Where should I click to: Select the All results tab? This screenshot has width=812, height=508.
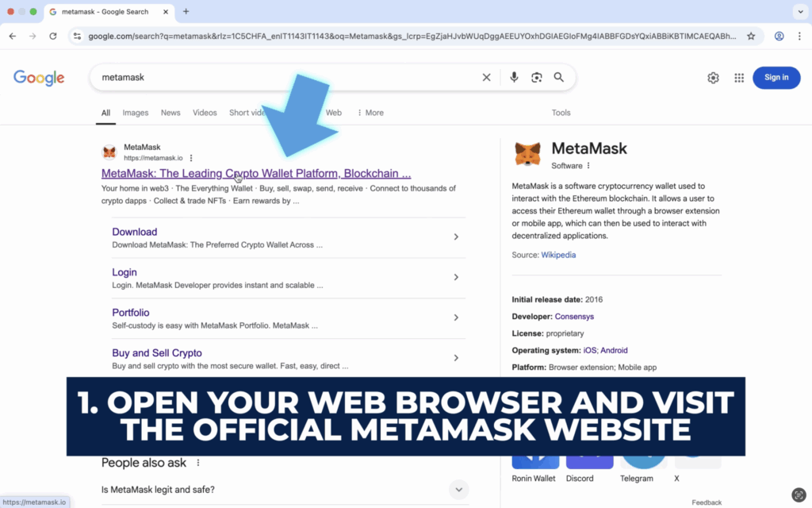coord(105,113)
